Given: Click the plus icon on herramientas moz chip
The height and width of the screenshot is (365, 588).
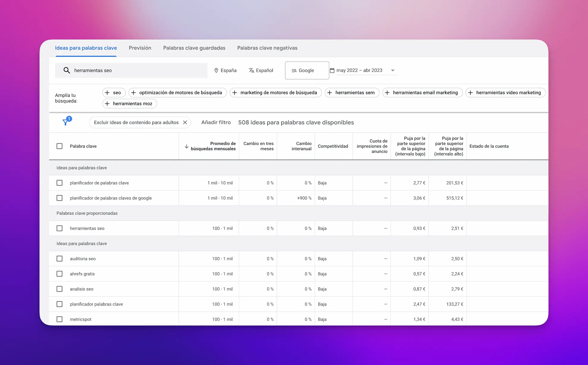Looking at the screenshot, I should coord(107,103).
